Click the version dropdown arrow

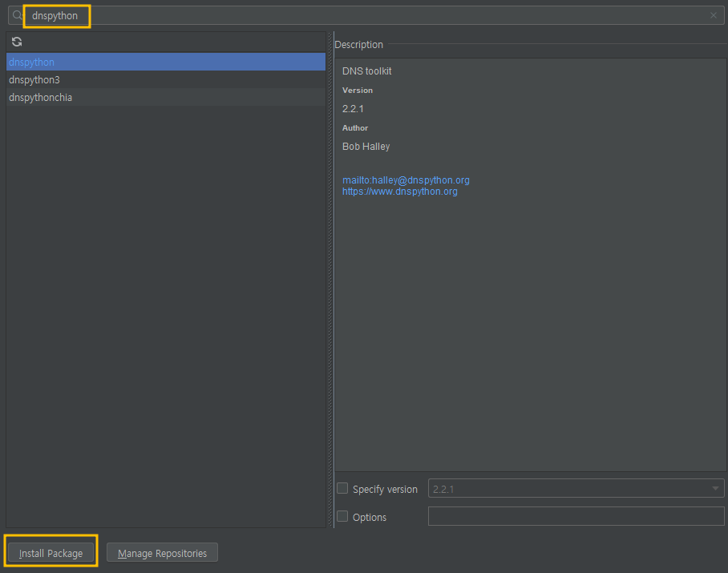click(x=715, y=489)
